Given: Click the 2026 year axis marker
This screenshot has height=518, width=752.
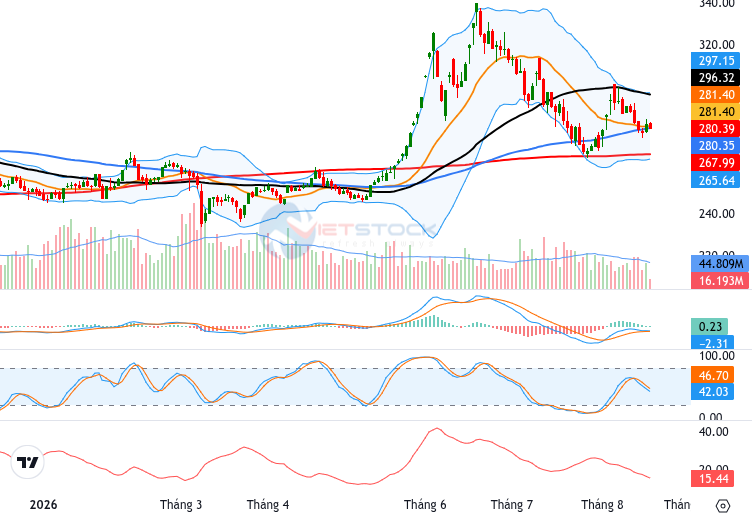Looking at the screenshot, I should click(x=43, y=505).
